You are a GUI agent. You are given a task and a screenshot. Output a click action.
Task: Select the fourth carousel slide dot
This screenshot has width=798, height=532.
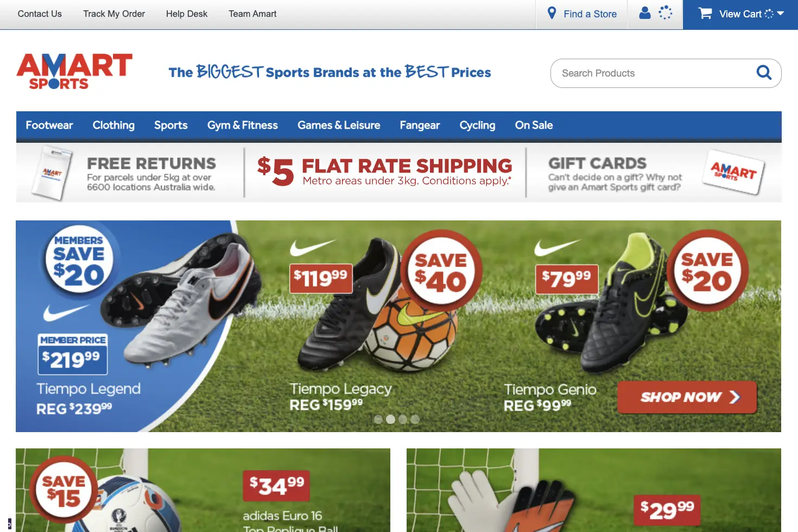(x=415, y=419)
